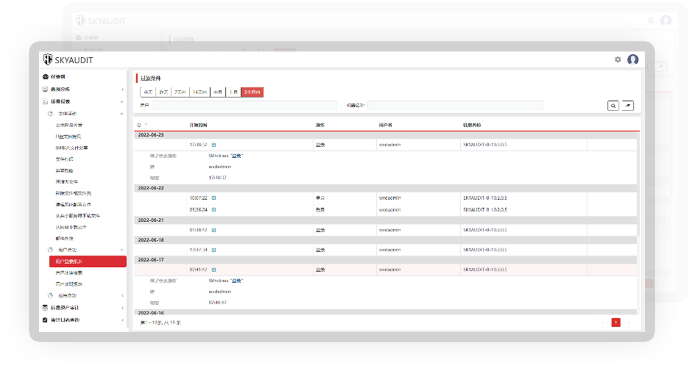Focus the first filter input field
This screenshot has width=690, height=372.
click(244, 105)
